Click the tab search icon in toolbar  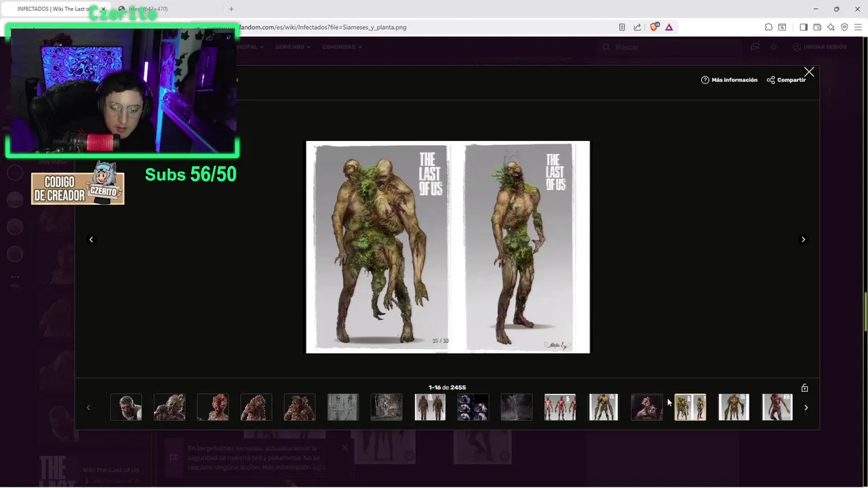pos(782,27)
